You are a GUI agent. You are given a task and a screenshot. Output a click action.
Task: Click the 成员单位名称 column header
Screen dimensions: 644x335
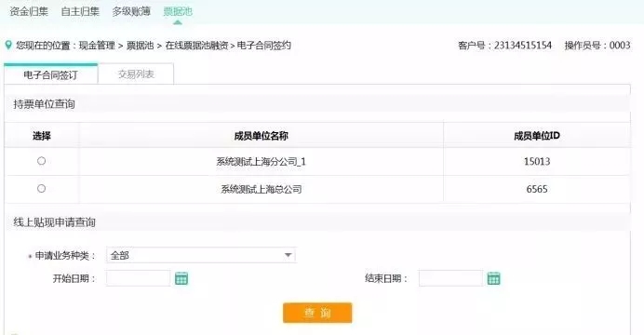262,136
